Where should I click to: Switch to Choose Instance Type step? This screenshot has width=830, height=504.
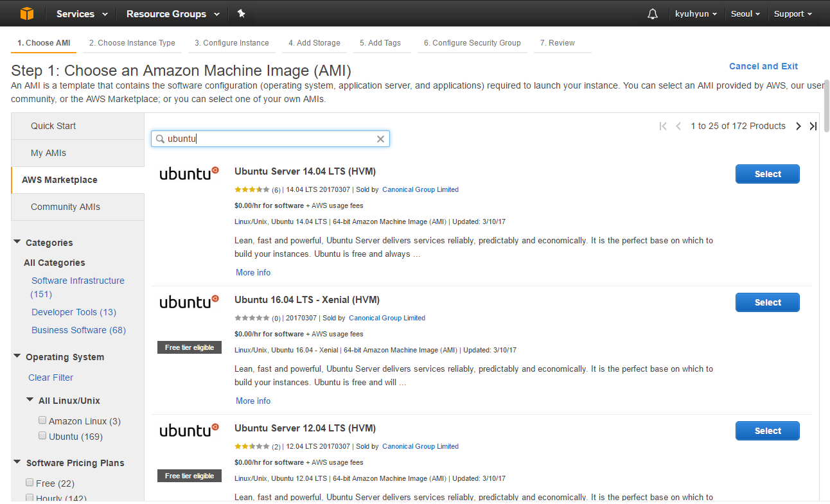coord(132,43)
